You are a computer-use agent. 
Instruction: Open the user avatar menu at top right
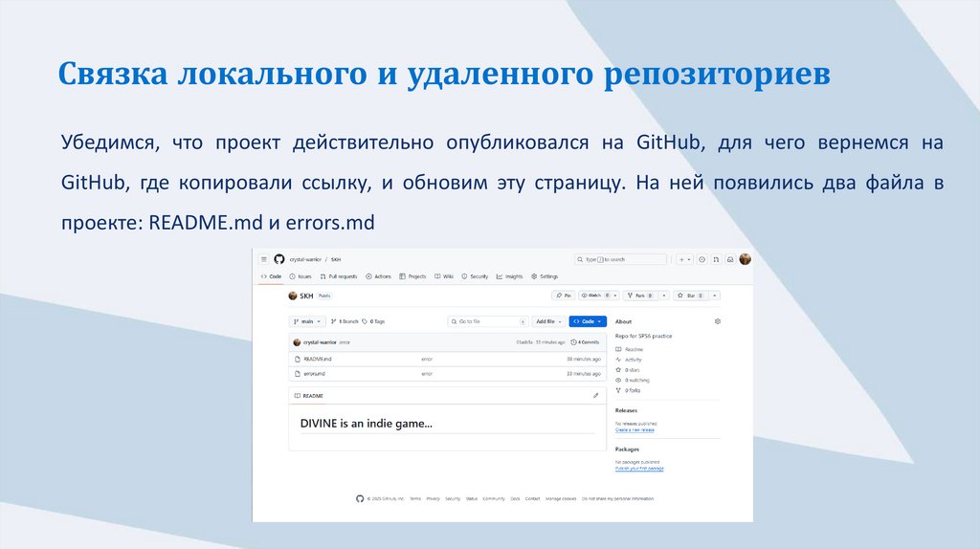tap(745, 259)
